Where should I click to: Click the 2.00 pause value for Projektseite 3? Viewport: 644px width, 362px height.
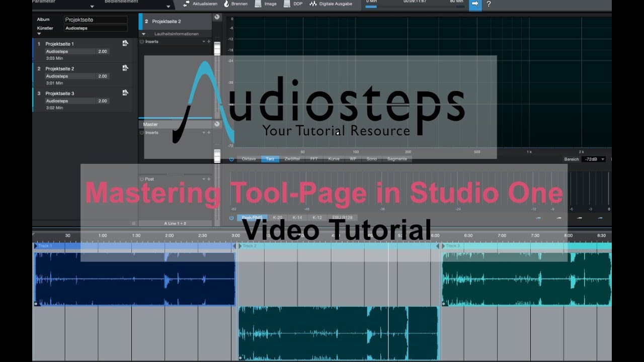tap(103, 101)
